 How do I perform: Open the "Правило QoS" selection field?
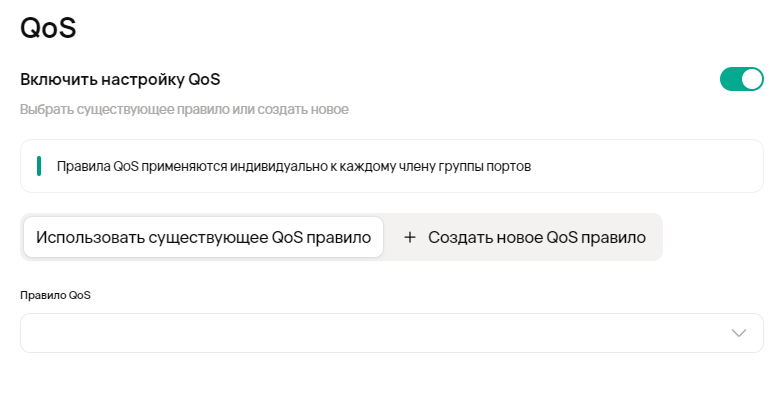click(391, 333)
